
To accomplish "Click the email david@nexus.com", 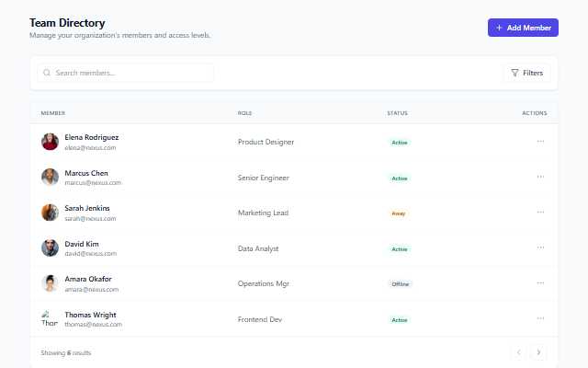I will click(x=91, y=254).
